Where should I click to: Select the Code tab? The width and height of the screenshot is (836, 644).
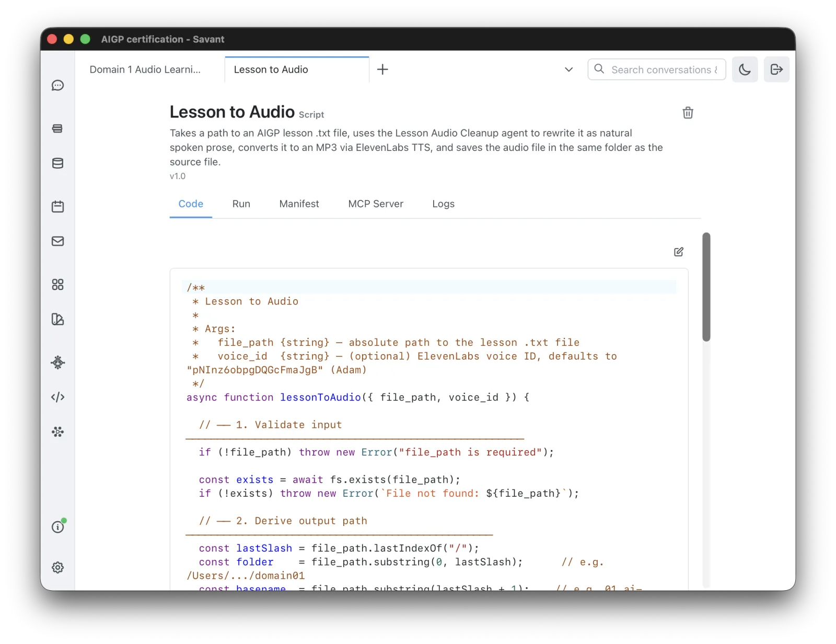tap(191, 204)
